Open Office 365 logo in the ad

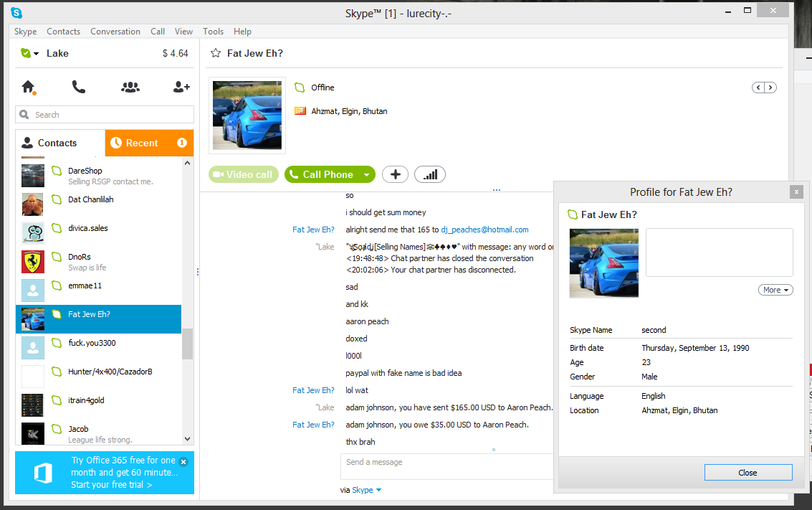pyautogui.click(x=43, y=473)
